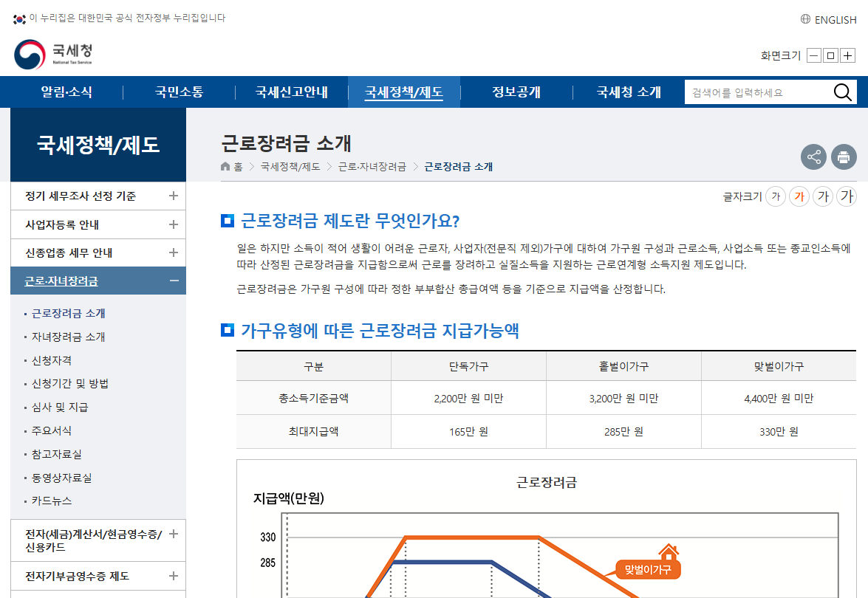Click the 맞벌이가구 chart label

coord(648,569)
